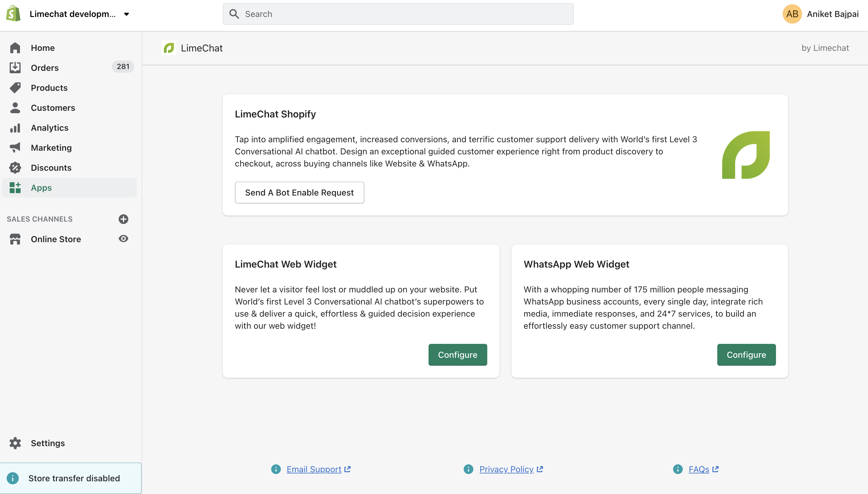Image resolution: width=868 pixels, height=494 pixels.
Task: Click the Store transfer disabled info icon
Action: click(x=13, y=478)
